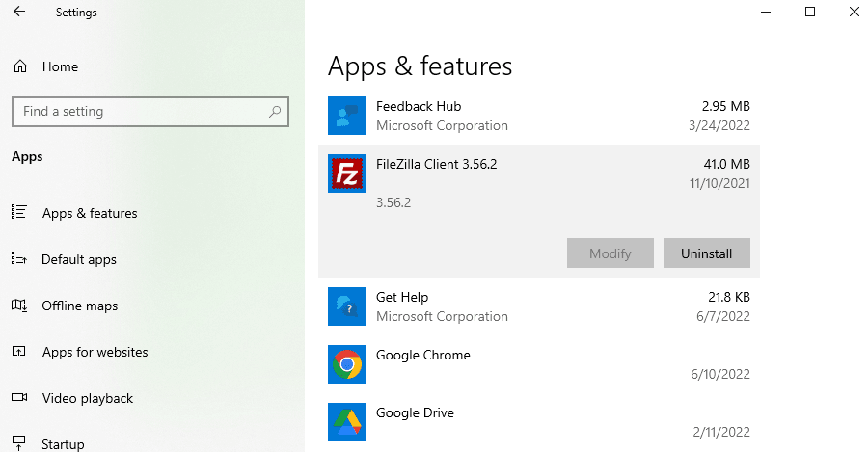The height and width of the screenshot is (452, 868).
Task: Uninstall FileZilla Client
Action: pyautogui.click(x=706, y=253)
